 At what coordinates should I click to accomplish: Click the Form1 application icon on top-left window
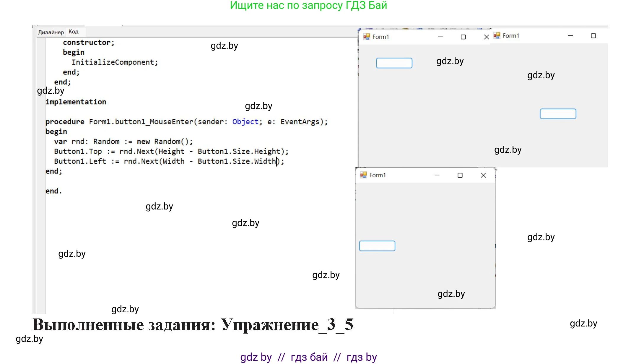pos(367,37)
